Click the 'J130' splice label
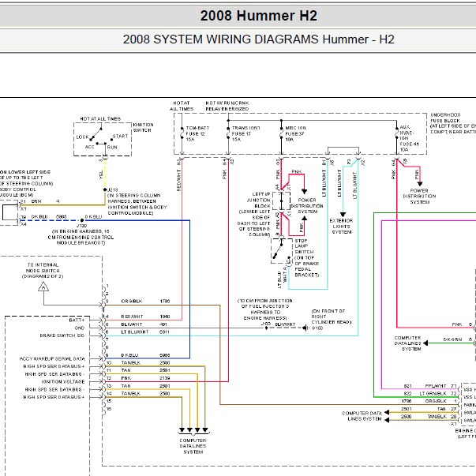This screenshot has height=476, width=476. (x=81, y=226)
